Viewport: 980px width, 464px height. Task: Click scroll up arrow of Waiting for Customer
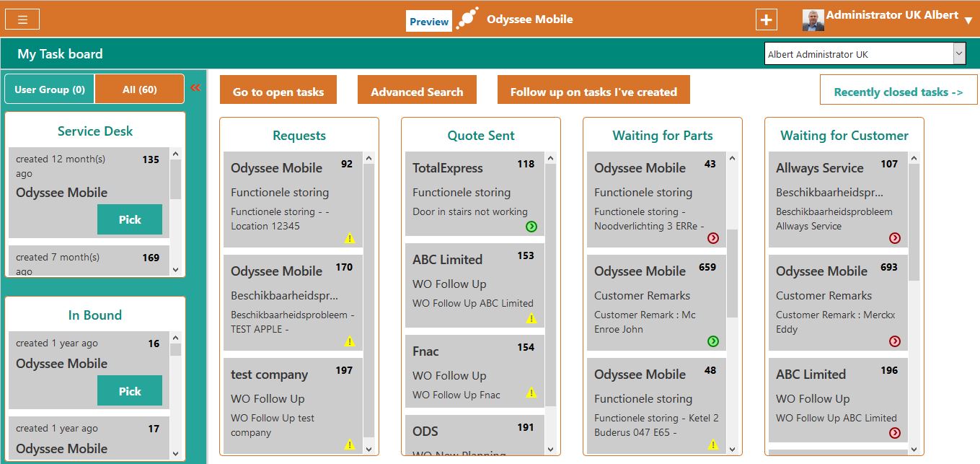coord(914,158)
